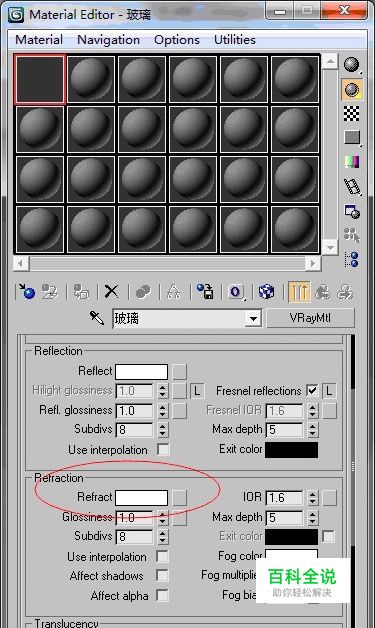Click the sample slots scroll down arrow

[330, 248]
